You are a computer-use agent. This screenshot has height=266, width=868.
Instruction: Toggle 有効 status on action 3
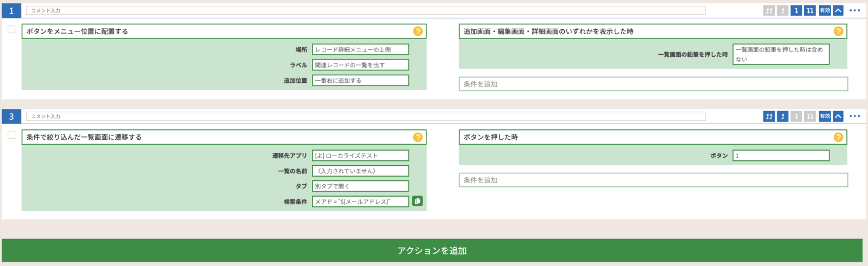coord(825,116)
